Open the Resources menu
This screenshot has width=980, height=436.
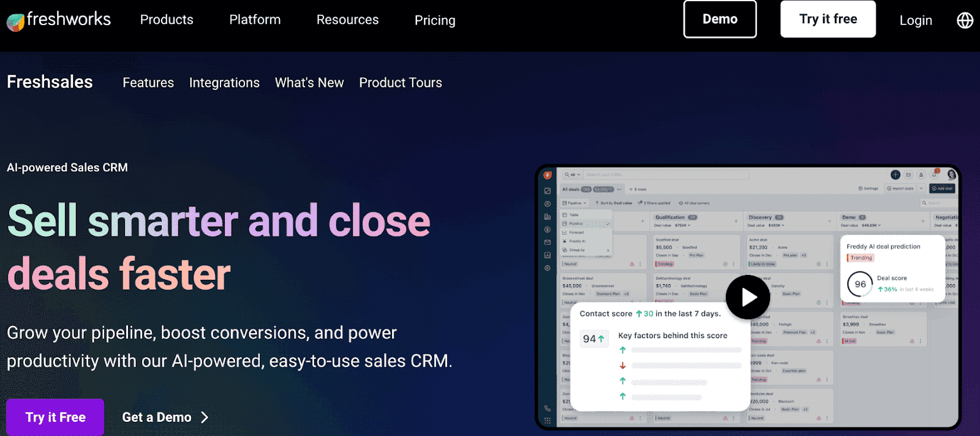point(347,20)
